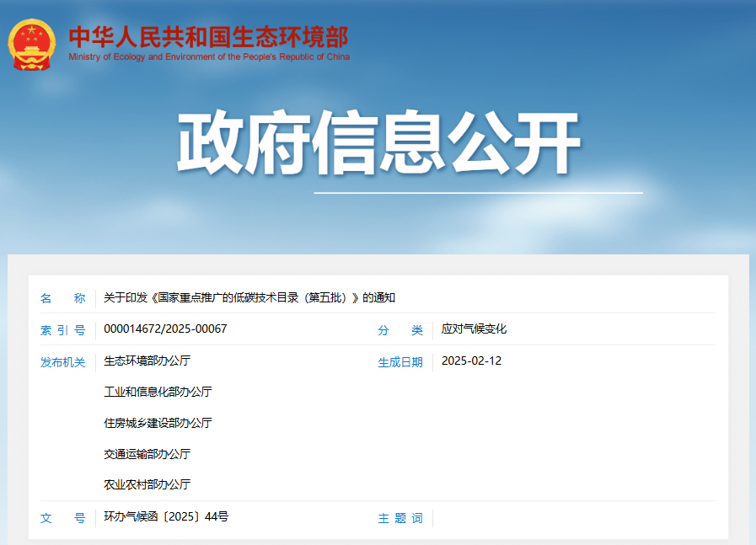The image size is (756, 545).
Task: Click 交通运输部办公厅 agency entry
Action: click(147, 454)
